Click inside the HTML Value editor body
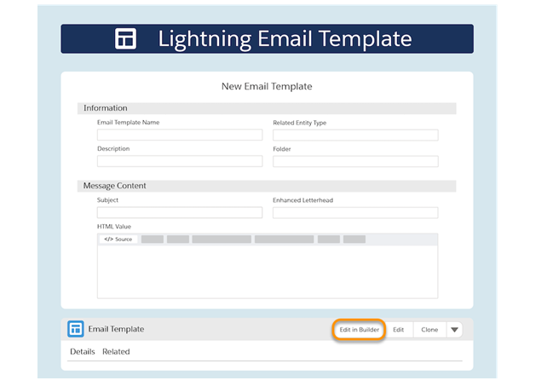The height and width of the screenshot is (392, 547). click(x=268, y=271)
